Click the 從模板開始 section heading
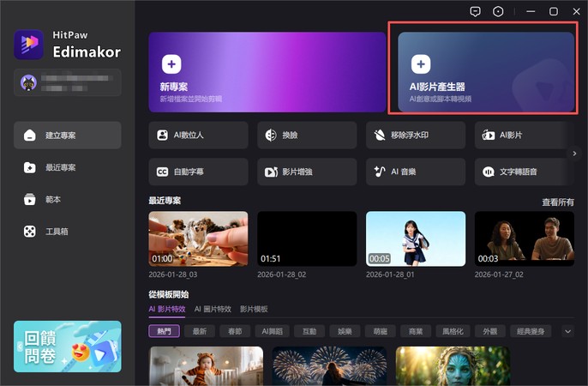This screenshot has height=386, width=588. pos(168,294)
